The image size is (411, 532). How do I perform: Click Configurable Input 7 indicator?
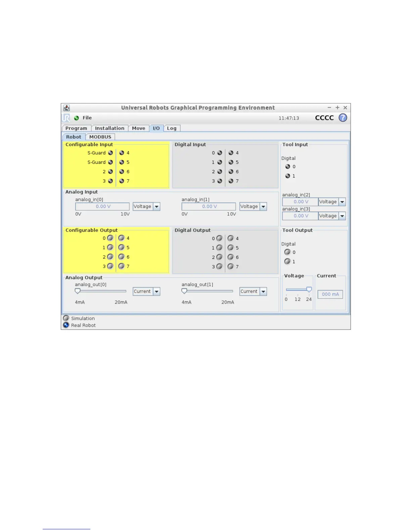click(x=122, y=181)
